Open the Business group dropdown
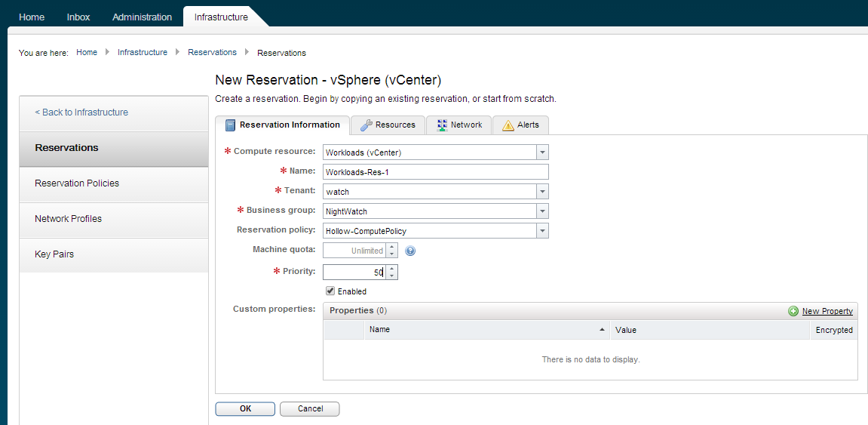Image resolution: width=868 pixels, height=425 pixels. [x=542, y=211]
